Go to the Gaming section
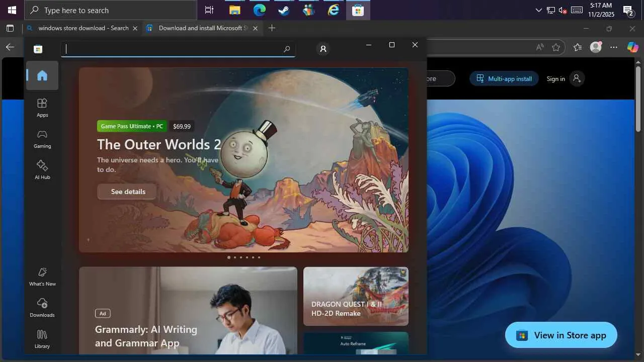The height and width of the screenshot is (362, 644). [42, 138]
